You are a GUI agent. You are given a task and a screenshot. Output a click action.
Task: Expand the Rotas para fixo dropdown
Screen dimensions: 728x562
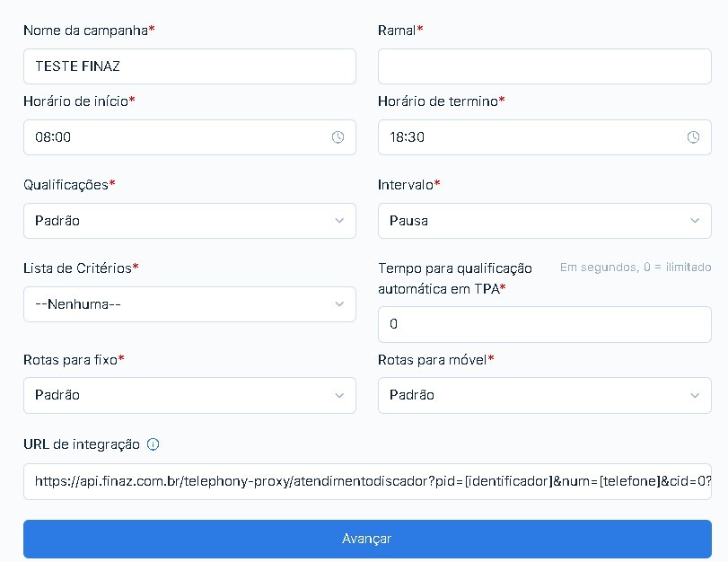click(x=189, y=395)
